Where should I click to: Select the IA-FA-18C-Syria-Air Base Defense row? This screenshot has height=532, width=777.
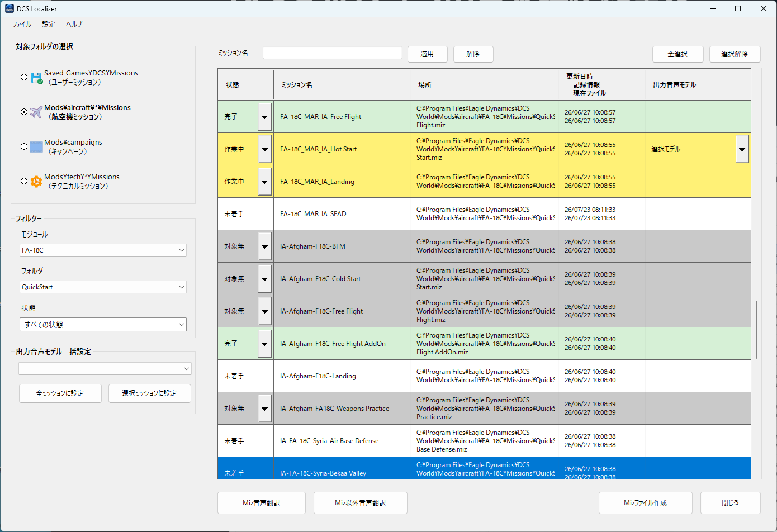pos(484,441)
